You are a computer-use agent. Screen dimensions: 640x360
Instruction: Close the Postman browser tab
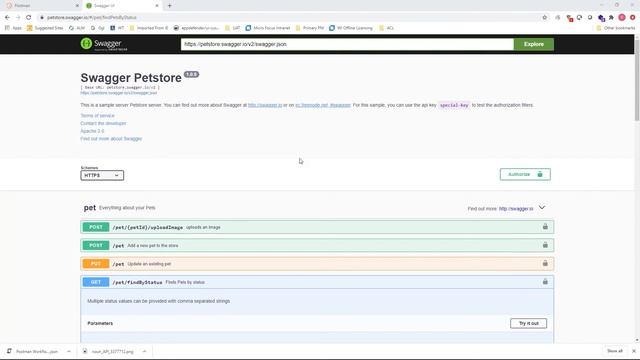tap(77, 6)
